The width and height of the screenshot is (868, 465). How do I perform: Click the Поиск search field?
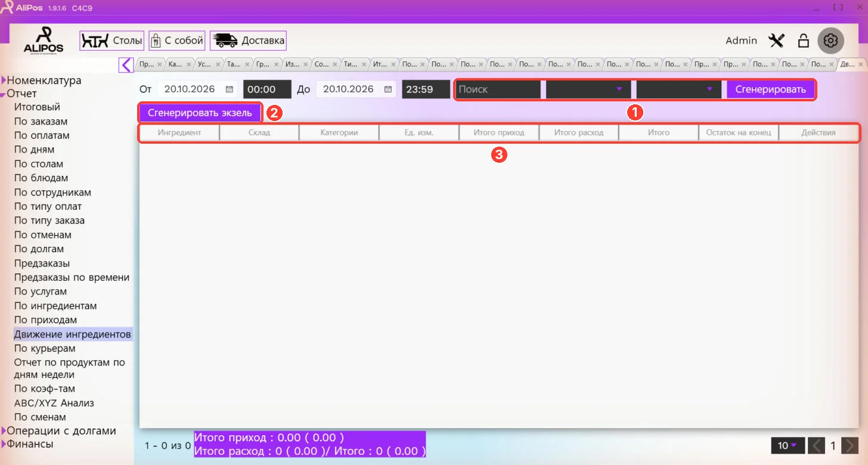click(498, 89)
